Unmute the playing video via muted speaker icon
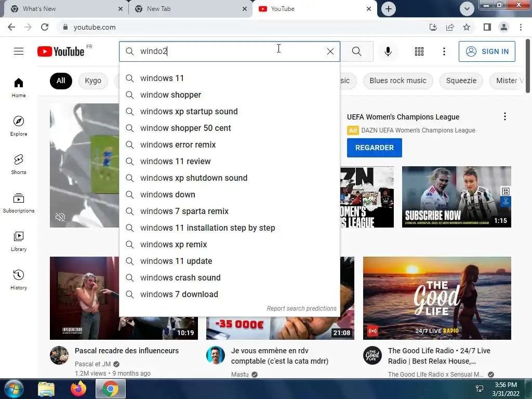The image size is (532, 399). (60, 217)
